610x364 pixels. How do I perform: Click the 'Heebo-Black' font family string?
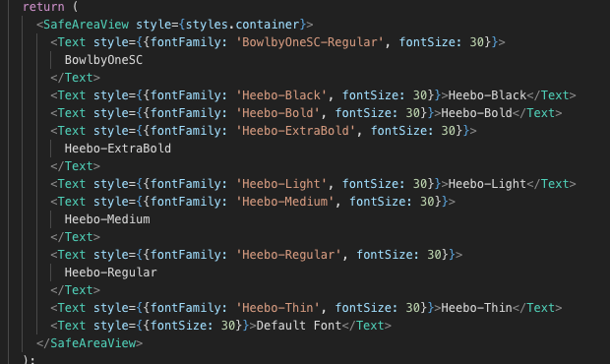click(281, 95)
